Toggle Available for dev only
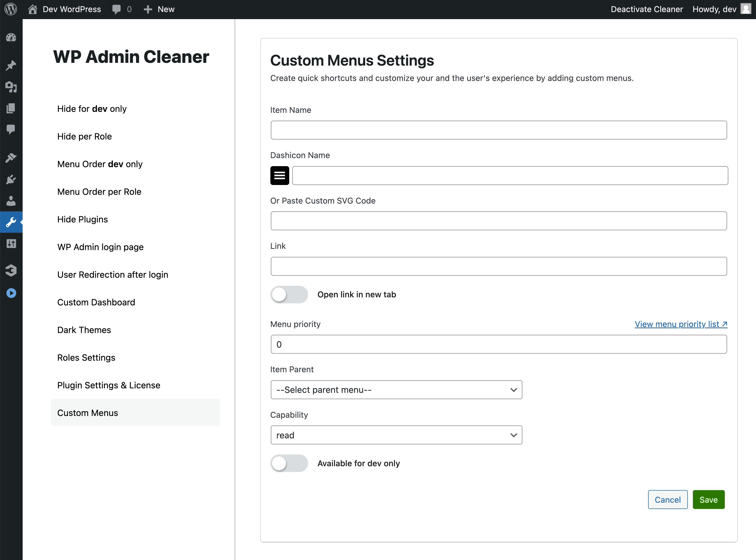Viewport: 756px width, 560px height. [289, 463]
